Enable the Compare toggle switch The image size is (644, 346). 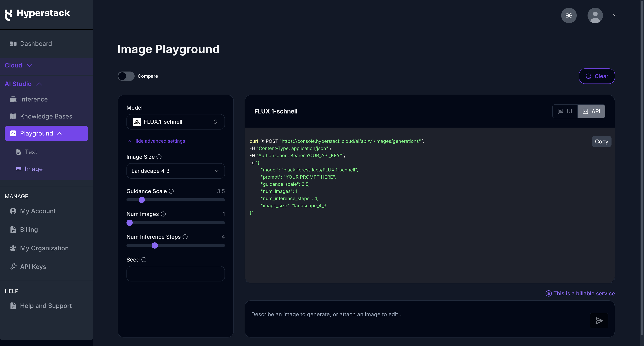[x=126, y=76]
